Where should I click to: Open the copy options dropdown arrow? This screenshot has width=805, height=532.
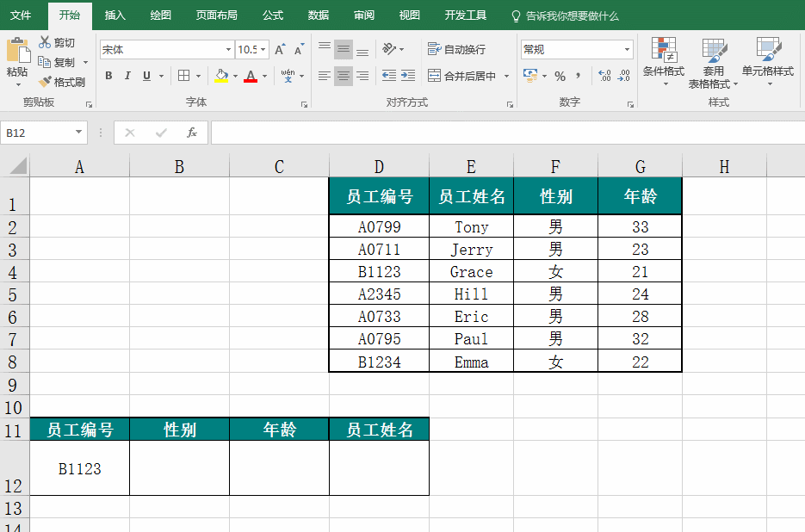85,62
